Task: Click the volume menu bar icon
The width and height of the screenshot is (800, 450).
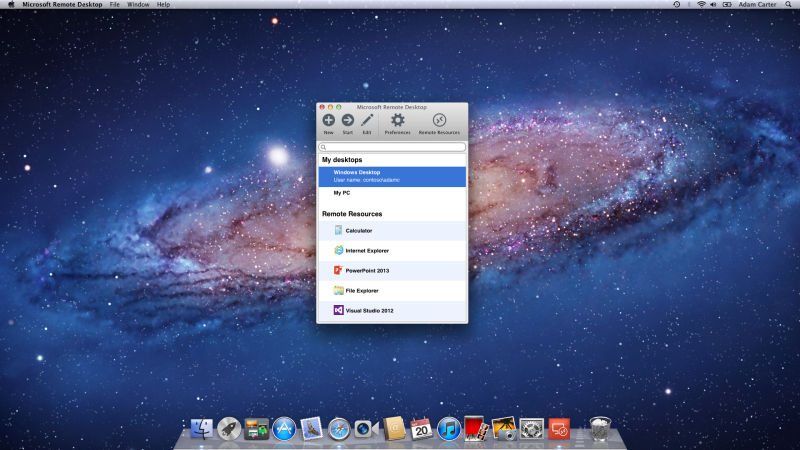Action: pyautogui.click(x=713, y=4)
